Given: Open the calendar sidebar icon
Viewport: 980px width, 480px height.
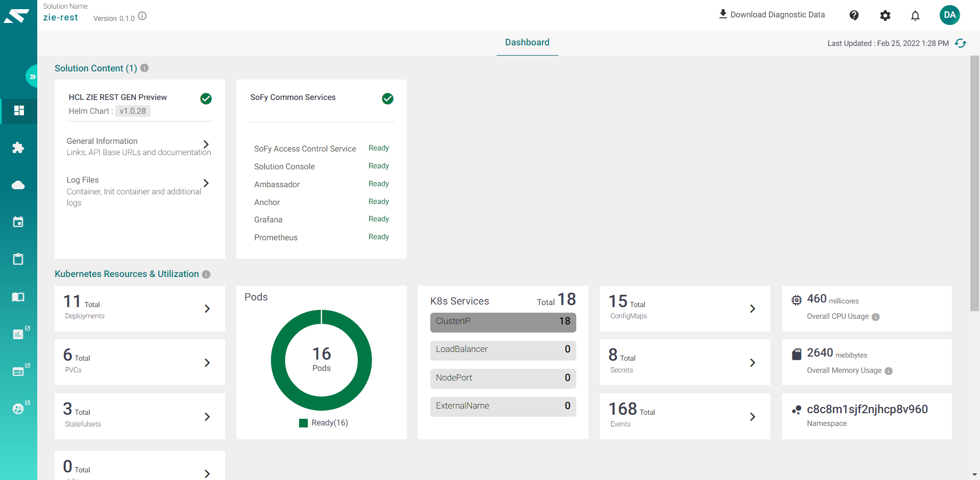Looking at the screenshot, I should [x=18, y=222].
